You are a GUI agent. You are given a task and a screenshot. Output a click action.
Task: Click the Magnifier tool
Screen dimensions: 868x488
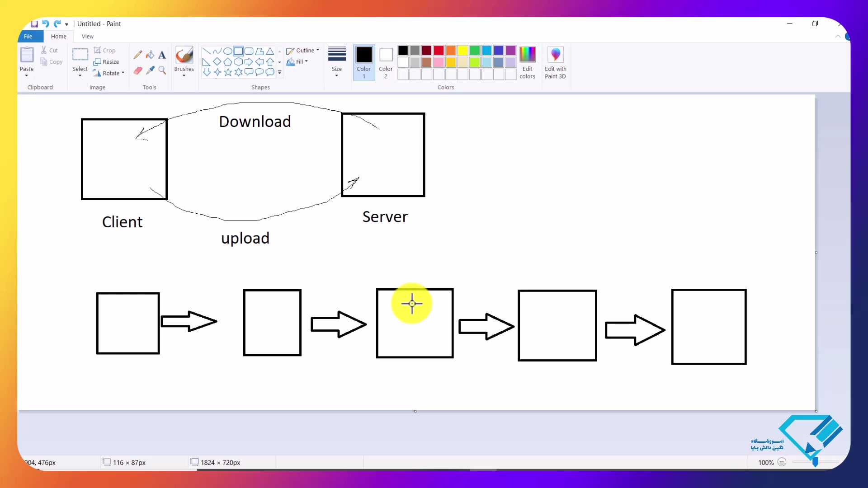pyautogui.click(x=162, y=70)
